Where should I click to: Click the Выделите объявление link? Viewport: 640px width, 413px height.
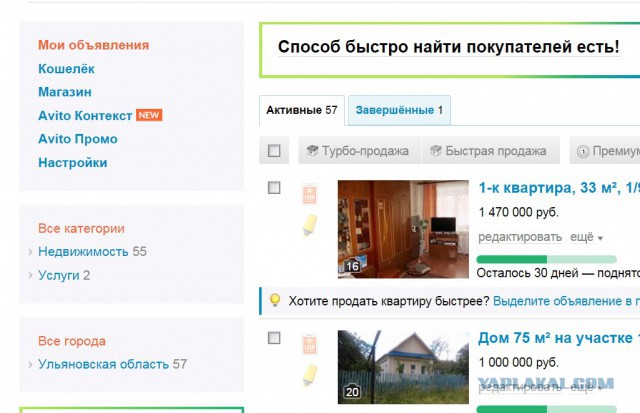point(567,301)
